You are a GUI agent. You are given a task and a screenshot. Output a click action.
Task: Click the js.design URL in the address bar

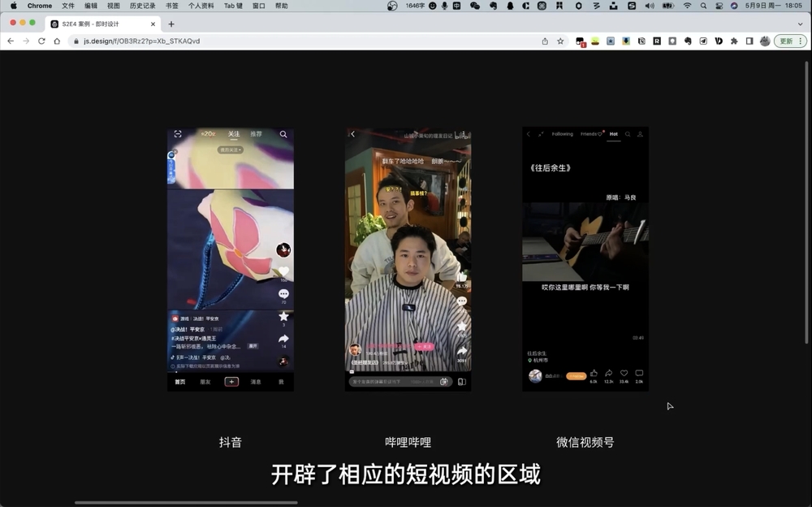point(141,41)
